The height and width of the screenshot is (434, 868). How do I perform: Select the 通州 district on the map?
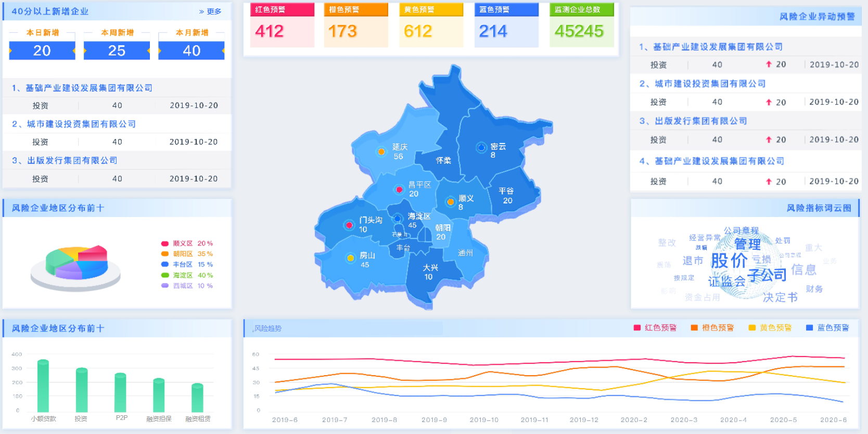[465, 253]
